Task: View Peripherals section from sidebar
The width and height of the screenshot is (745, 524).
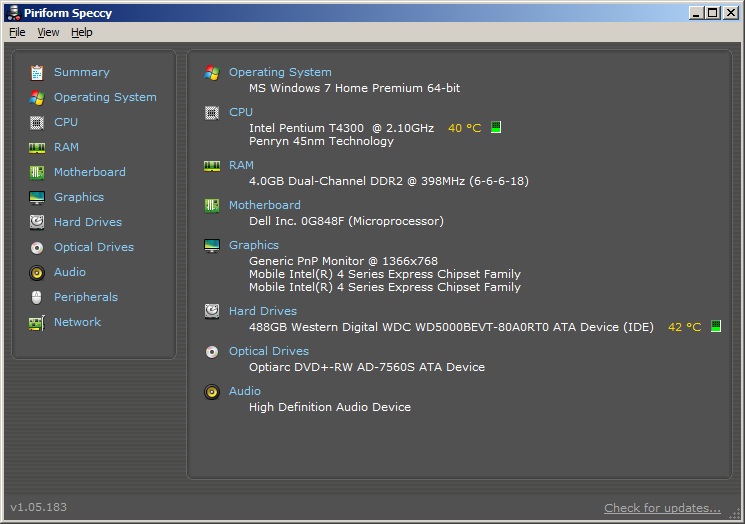Action: click(86, 297)
